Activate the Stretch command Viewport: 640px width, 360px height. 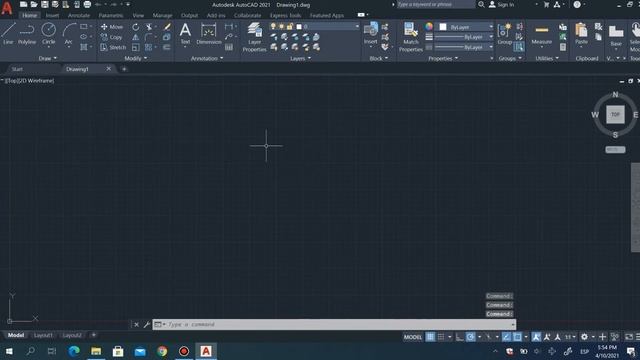[113, 47]
